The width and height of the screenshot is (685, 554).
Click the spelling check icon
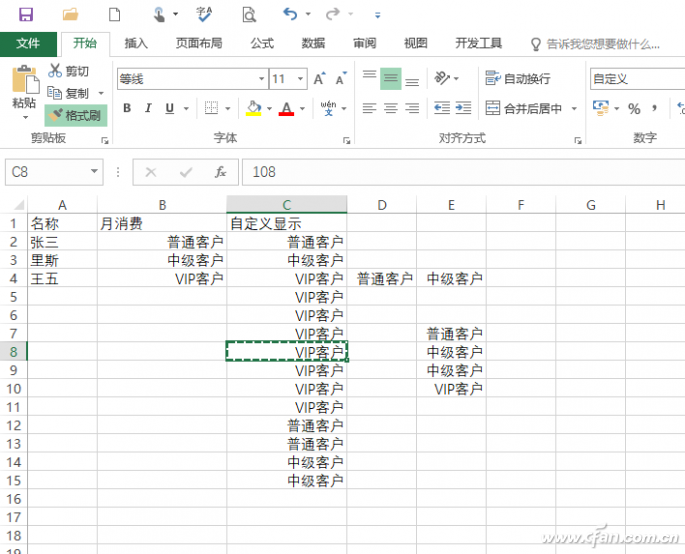coord(204,14)
